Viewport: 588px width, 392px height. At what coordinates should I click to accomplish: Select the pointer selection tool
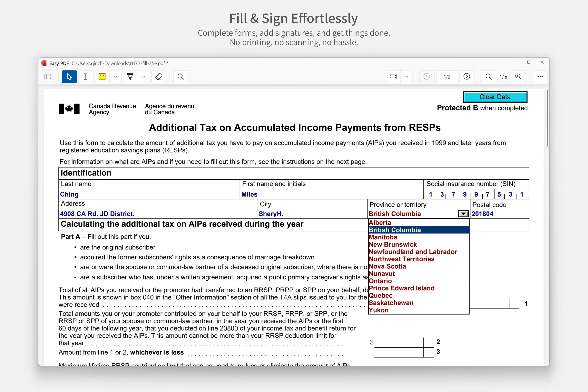(69, 76)
